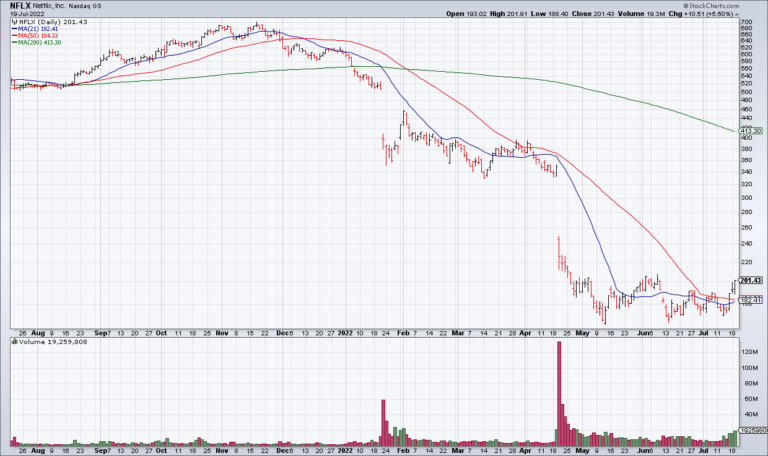The height and width of the screenshot is (456, 768).
Task: Click the Open 193.02 value
Action: point(466,14)
